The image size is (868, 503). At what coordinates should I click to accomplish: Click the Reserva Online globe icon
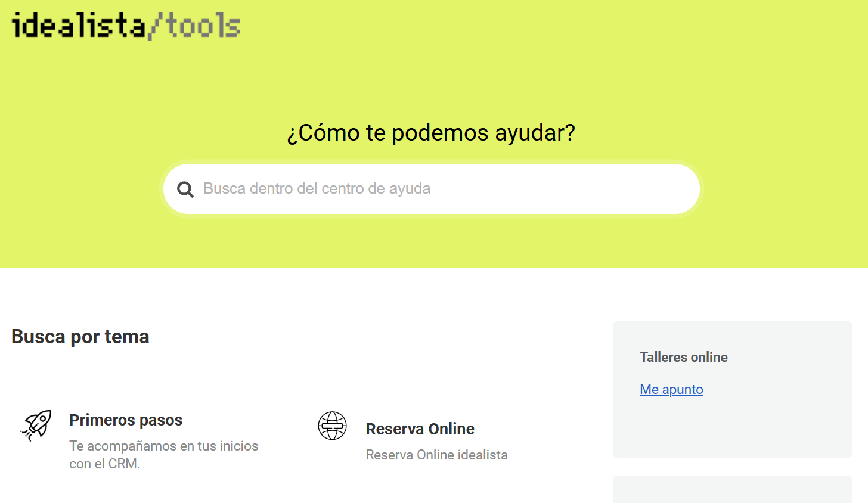332,426
